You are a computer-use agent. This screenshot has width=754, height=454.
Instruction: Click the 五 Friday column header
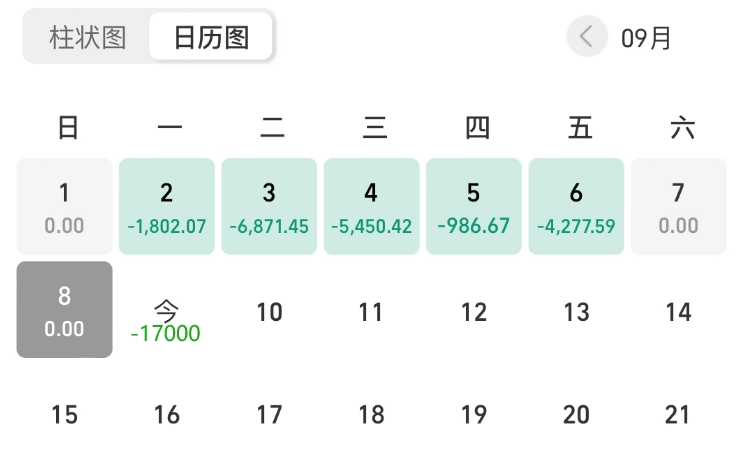pyautogui.click(x=580, y=128)
